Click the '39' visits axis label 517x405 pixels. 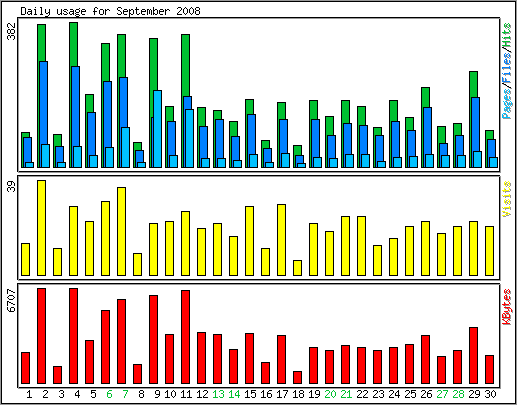[12, 186]
